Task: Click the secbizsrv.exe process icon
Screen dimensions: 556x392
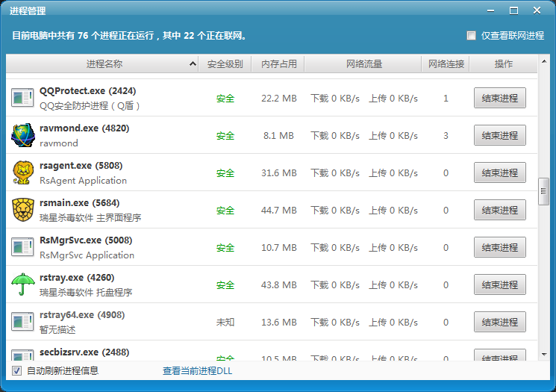Action: coord(22,354)
